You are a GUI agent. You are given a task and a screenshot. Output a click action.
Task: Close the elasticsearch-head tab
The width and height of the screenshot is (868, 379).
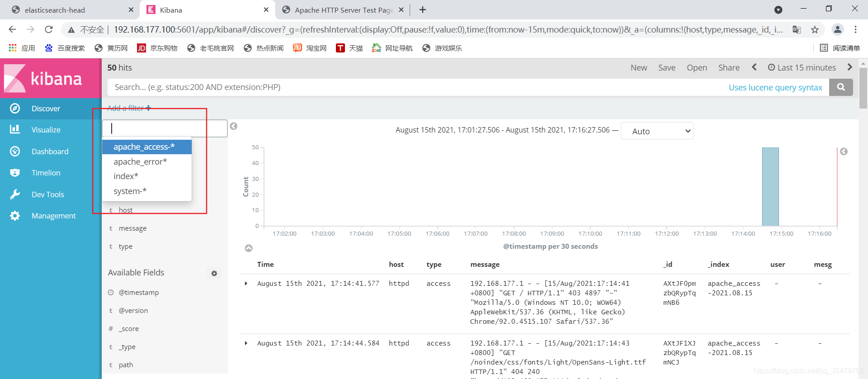131,9
